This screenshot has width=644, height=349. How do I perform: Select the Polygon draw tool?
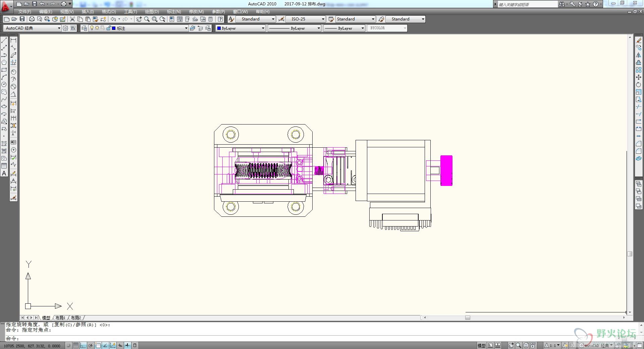[4, 62]
